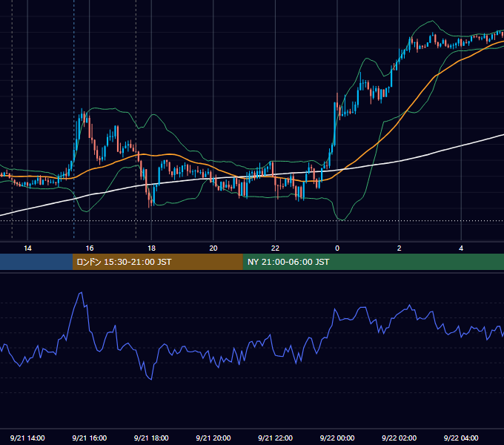Click the 9/22 04:00 date label
The width and height of the screenshot is (504, 445).
[461, 438]
